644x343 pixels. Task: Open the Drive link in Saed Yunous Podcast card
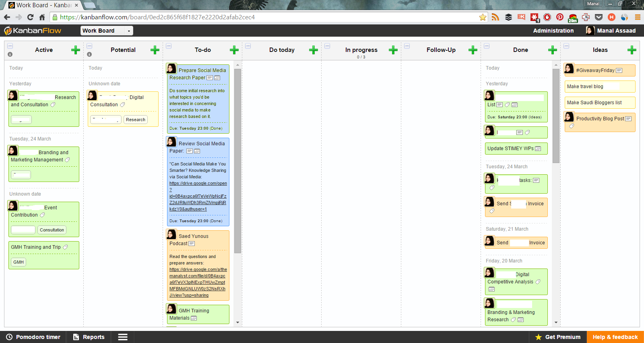tap(198, 282)
